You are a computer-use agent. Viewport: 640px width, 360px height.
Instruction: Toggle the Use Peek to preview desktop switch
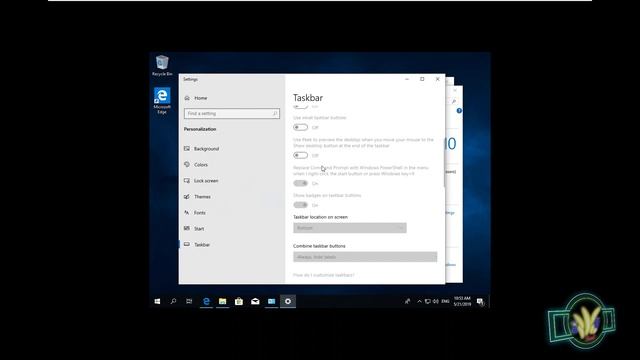(300, 155)
